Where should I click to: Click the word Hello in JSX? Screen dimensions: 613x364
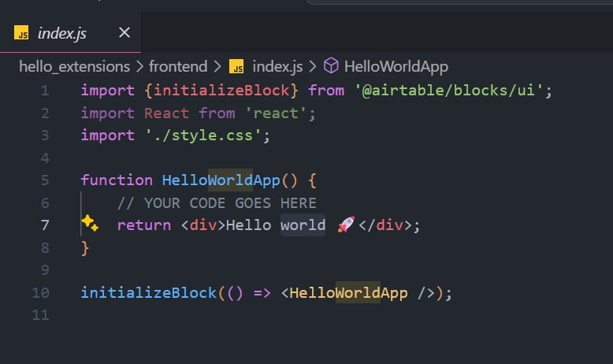point(249,225)
